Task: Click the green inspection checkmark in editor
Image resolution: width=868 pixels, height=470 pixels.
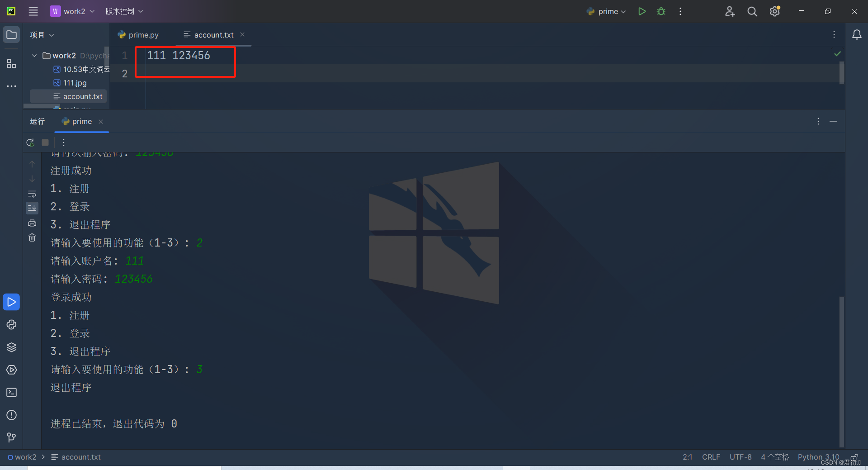Action: [x=837, y=54]
